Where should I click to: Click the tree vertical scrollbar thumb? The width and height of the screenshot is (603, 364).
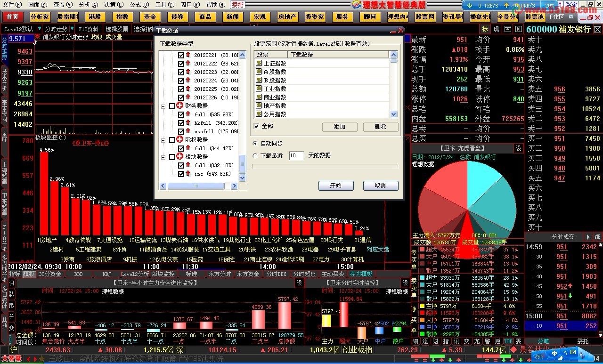tap(243, 164)
